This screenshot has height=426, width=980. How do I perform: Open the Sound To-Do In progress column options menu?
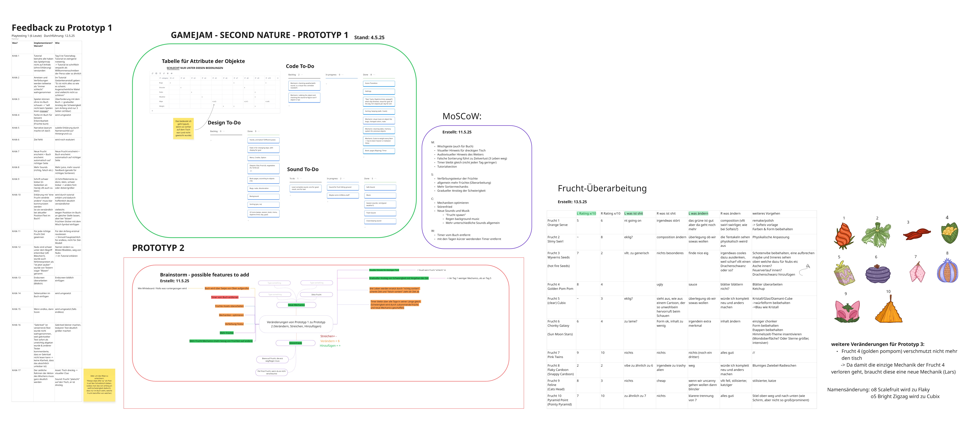[x=344, y=178]
